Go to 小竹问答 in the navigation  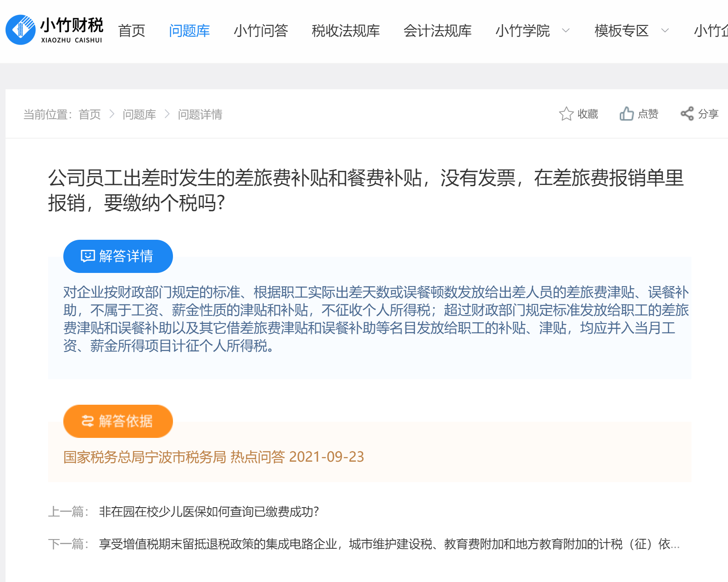point(261,31)
